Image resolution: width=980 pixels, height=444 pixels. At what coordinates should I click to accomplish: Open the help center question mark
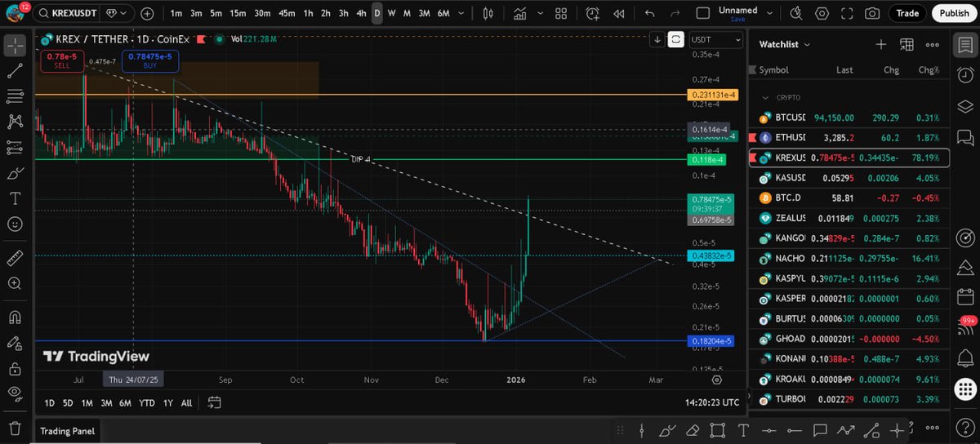[x=964, y=428]
